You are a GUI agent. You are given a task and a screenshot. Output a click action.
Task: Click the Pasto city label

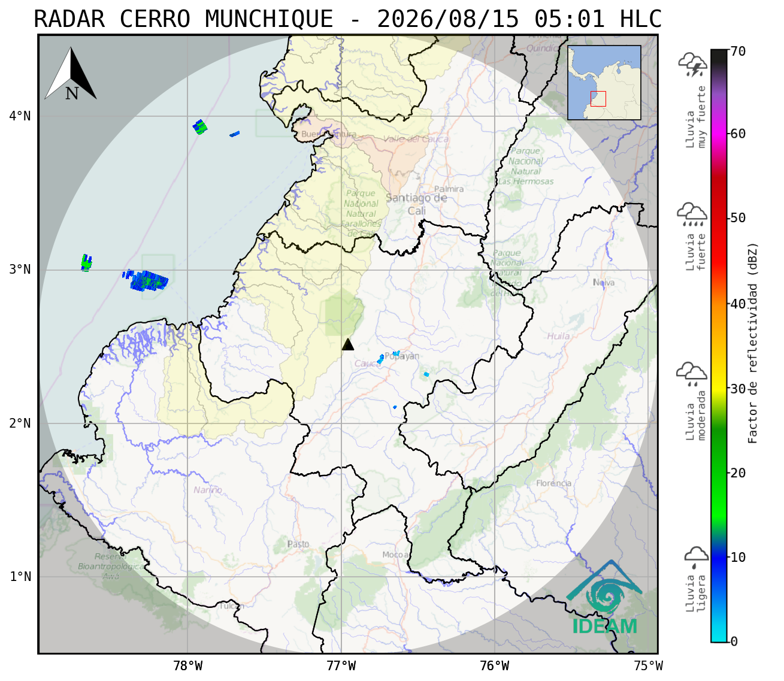298,544
